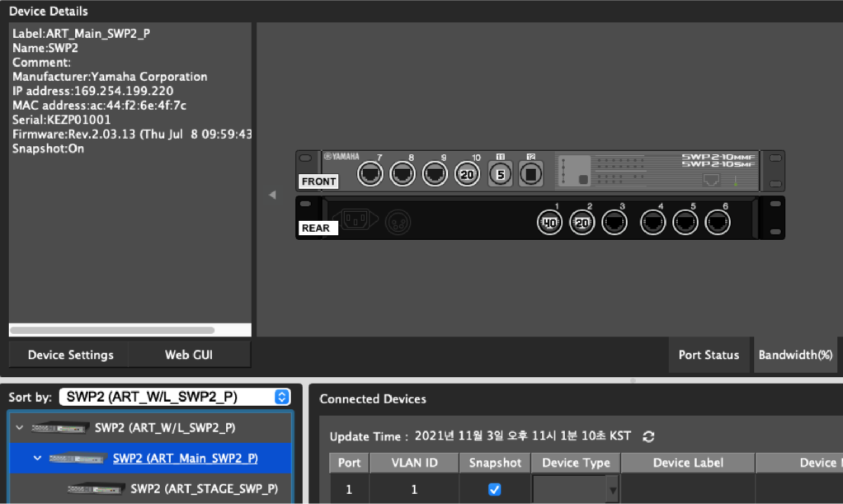Click the Comment: line in Device Details

(x=41, y=63)
